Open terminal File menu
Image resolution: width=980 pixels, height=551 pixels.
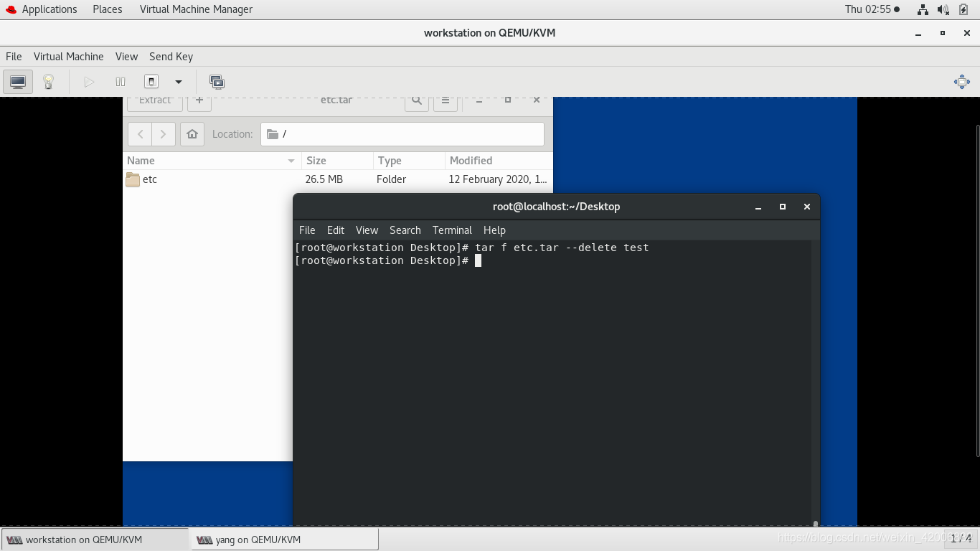click(307, 230)
